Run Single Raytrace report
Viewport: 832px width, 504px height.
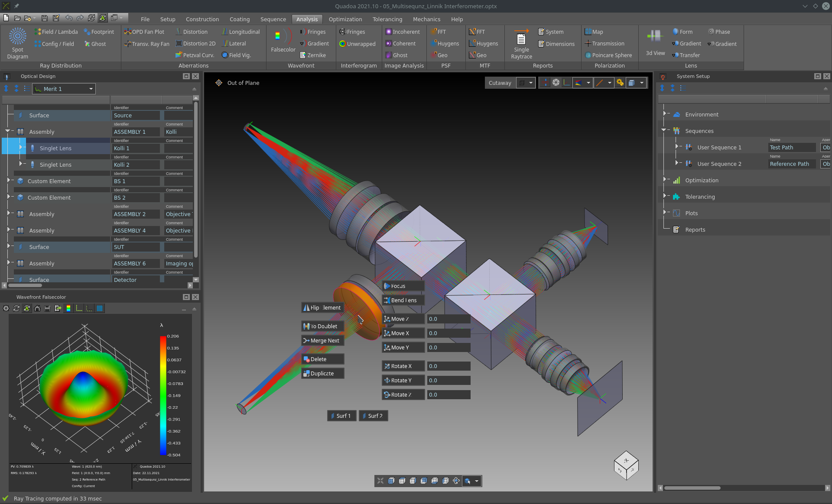(x=521, y=43)
